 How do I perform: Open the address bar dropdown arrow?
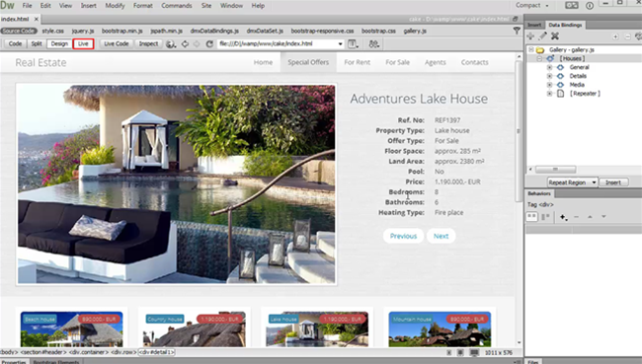340,43
